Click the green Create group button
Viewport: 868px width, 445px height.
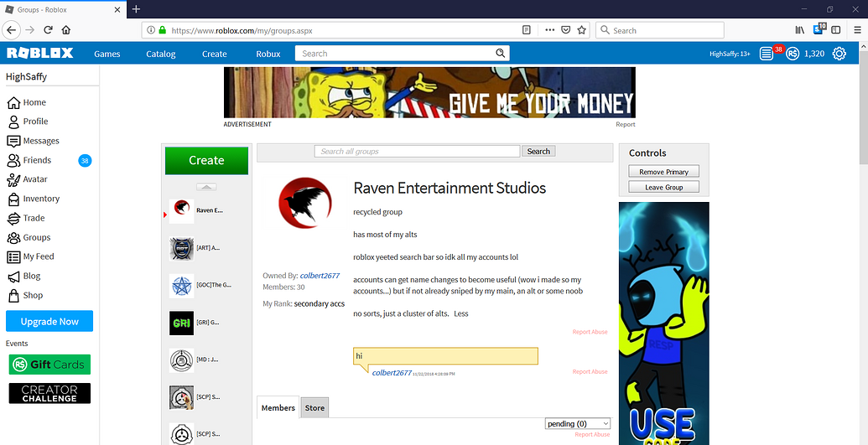[x=206, y=161]
